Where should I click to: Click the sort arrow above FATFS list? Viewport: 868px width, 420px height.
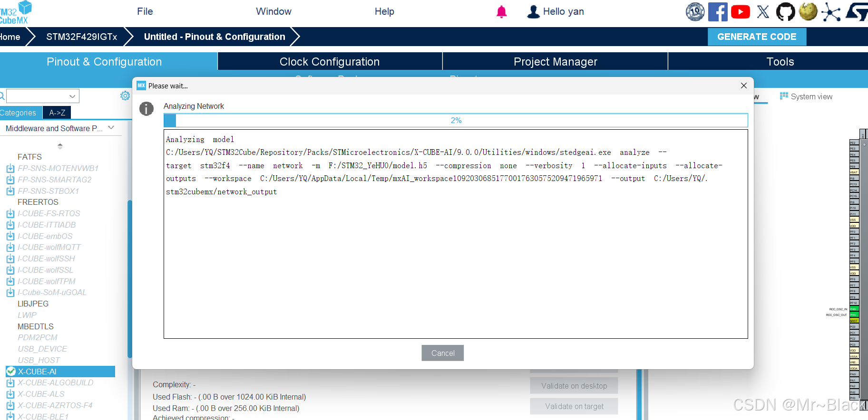click(60, 146)
